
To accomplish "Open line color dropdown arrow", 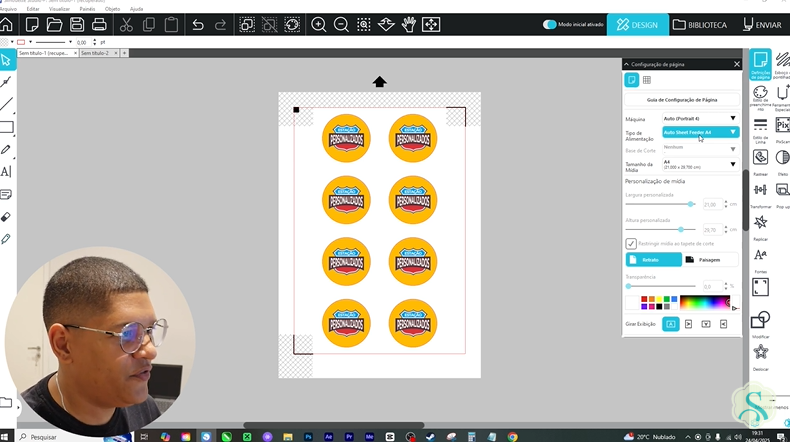I will [30, 42].
